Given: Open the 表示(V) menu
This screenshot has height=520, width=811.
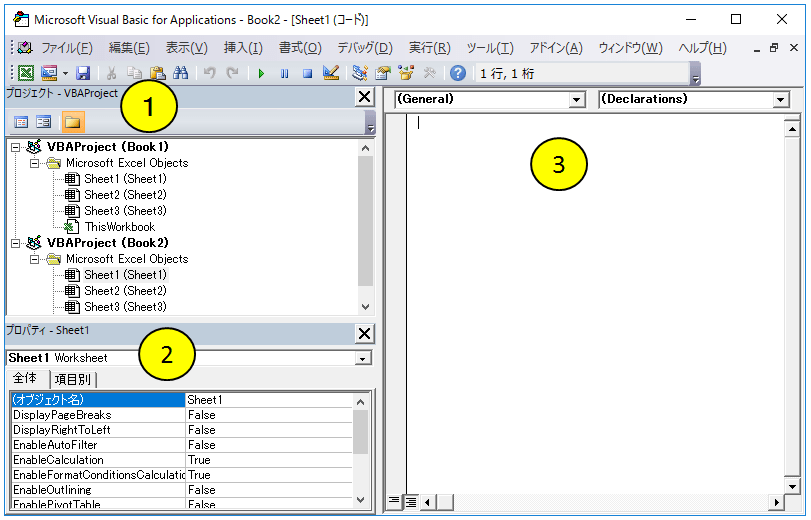Looking at the screenshot, I should [187, 48].
